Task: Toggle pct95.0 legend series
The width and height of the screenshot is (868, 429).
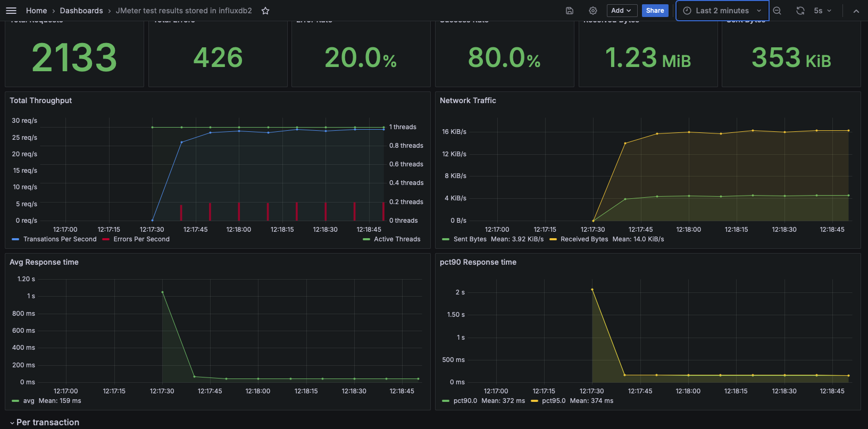Action: (x=554, y=401)
